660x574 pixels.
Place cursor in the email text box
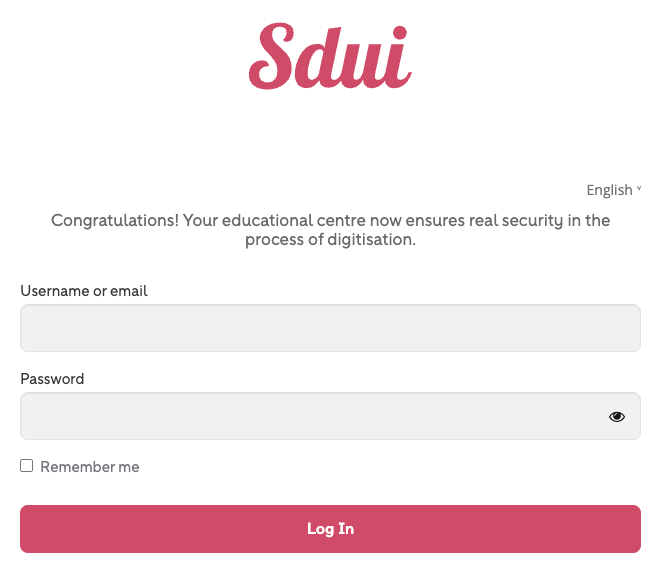pyautogui.click(x=330, y=328)
